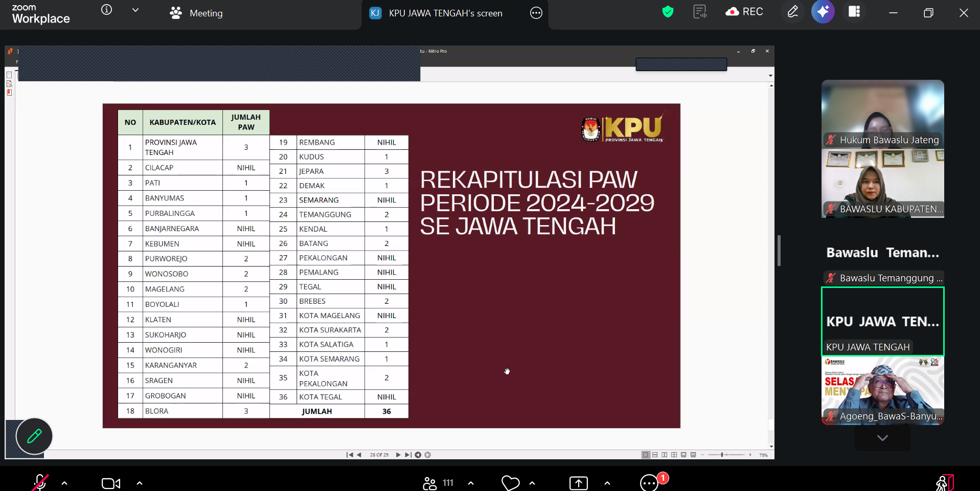Click the PROVINSI JAWA TENGAH cell

[183, 147]
